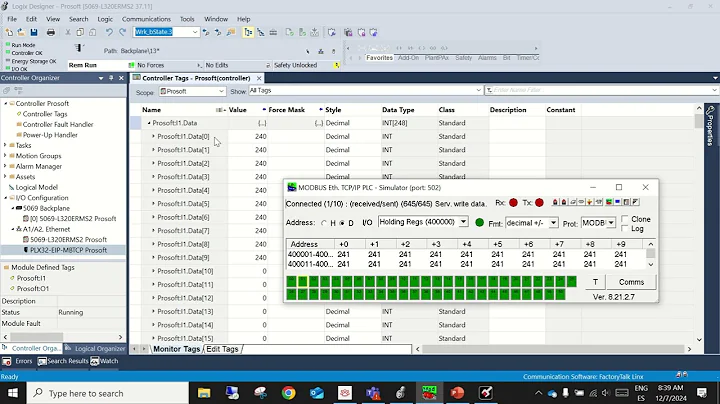Click the Undo arrow icon
Image resolution: width=720 pixels, height=404 pixels.
pos(109,32)
